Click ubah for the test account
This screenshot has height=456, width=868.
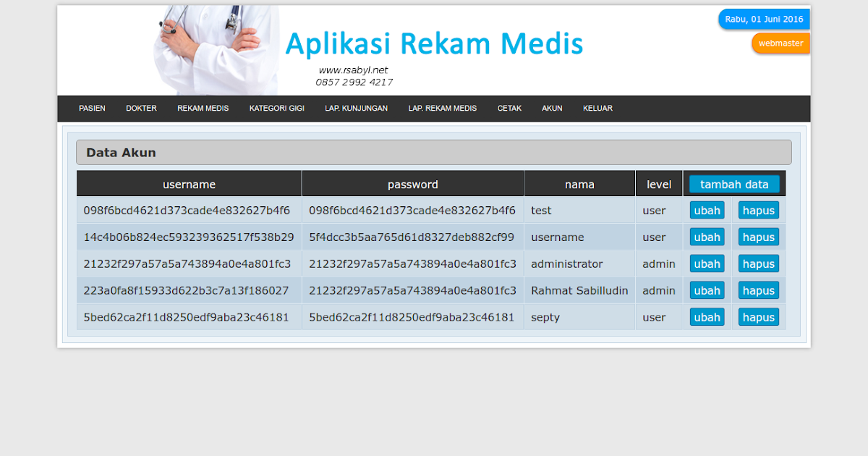point(707,210)
